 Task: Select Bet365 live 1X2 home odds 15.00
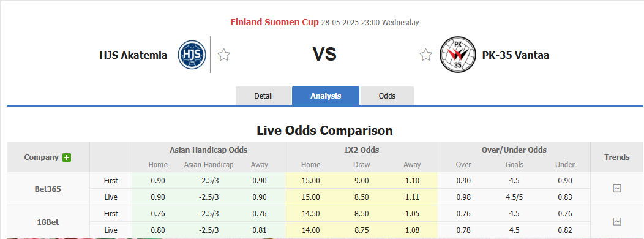pos(310,197)
